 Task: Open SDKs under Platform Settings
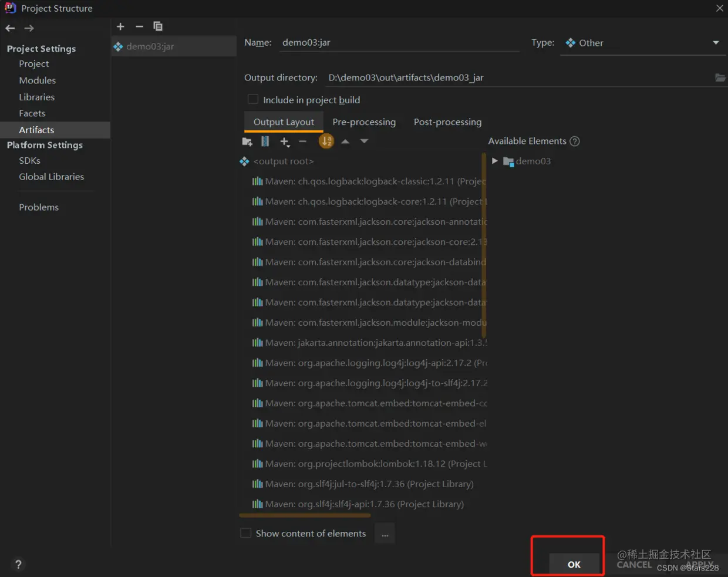pyautogui.click(x=29, y=160)
